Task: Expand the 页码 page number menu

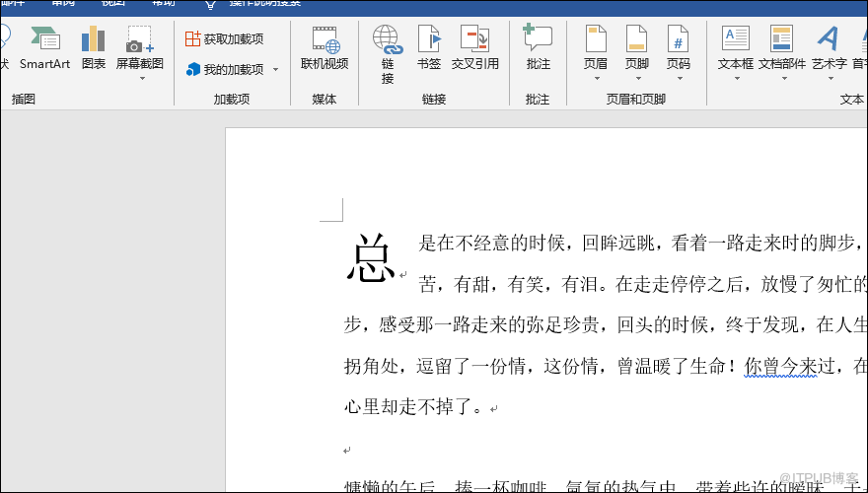Action: pyautogui.click(x=678, y=77)
